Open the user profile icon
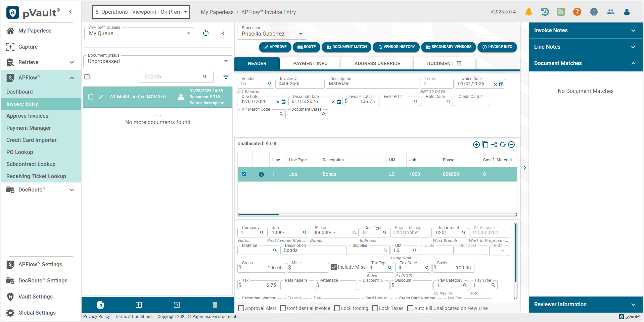 pyautogui.click(x=627, y=12)
